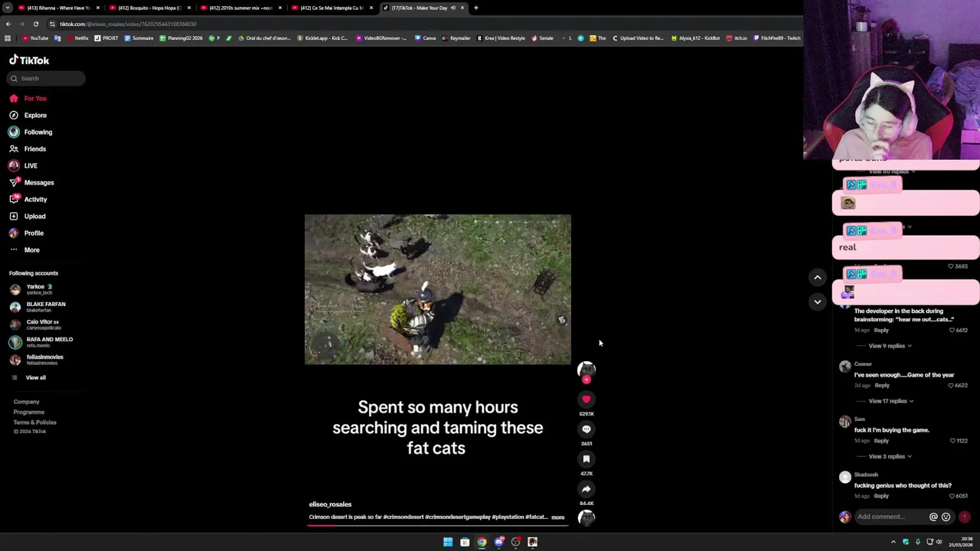Image resolution: width=980 pixels, height=551 pixels.
Task: Open the Explore page
Action: [x=28, y=115]
